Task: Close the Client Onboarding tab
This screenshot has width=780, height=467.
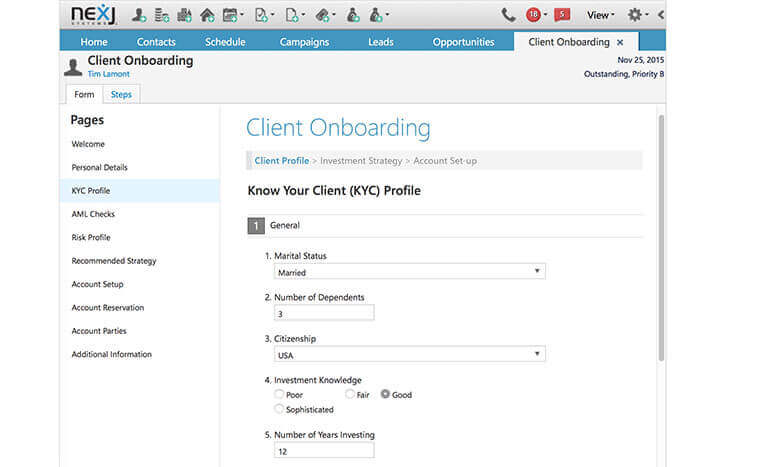Action: coord(620,42)
